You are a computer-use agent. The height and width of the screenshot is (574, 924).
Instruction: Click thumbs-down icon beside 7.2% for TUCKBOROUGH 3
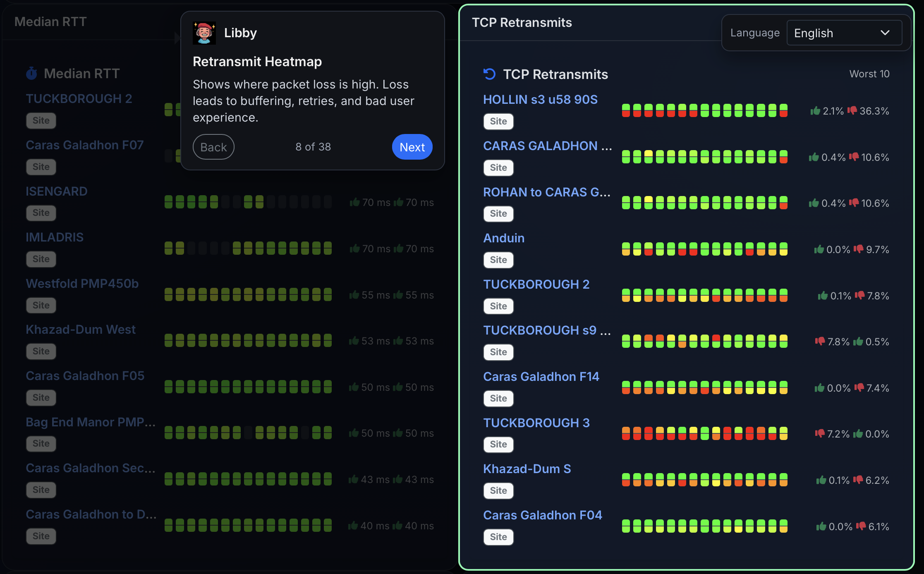pos(820,433)
